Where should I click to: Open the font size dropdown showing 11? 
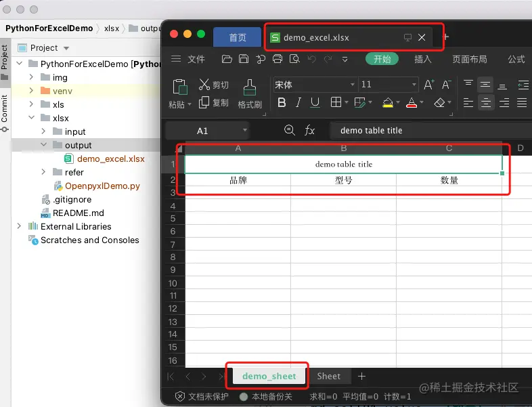[x=414, y=85]
